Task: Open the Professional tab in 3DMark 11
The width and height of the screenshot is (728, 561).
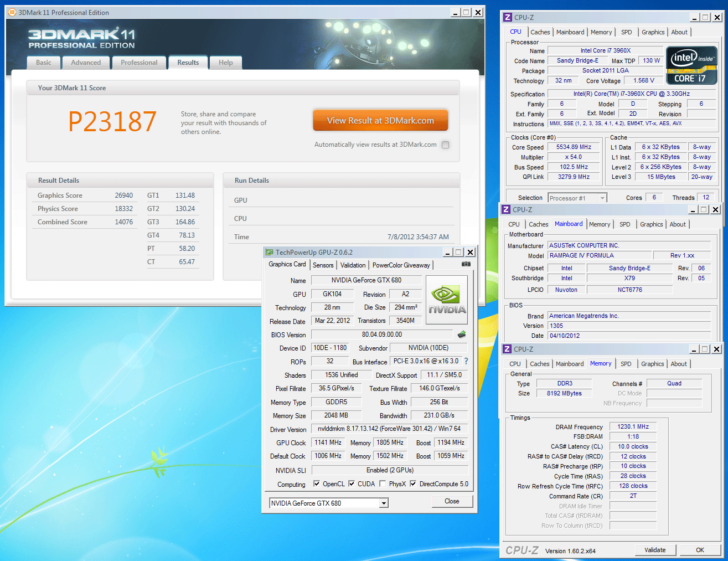Action: click(139, 63)
